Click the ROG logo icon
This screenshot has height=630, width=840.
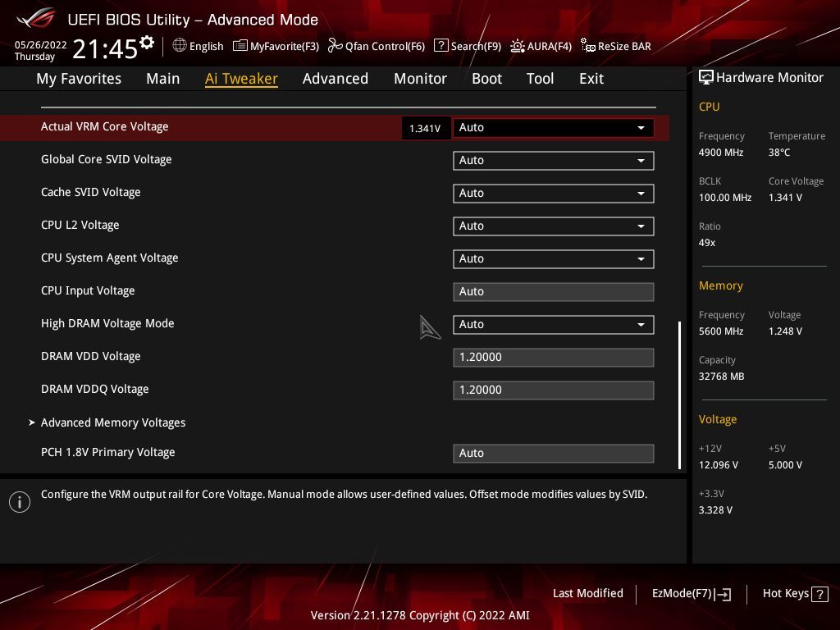(36, 18)
